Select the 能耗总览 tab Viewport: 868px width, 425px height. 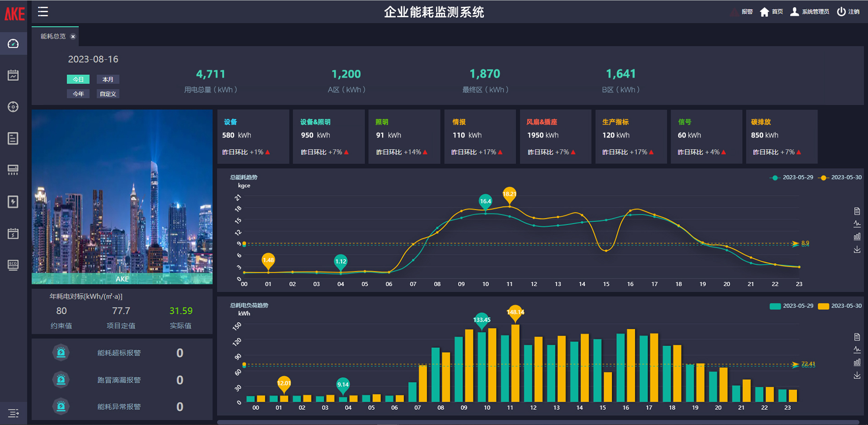[x=53, y=36]
